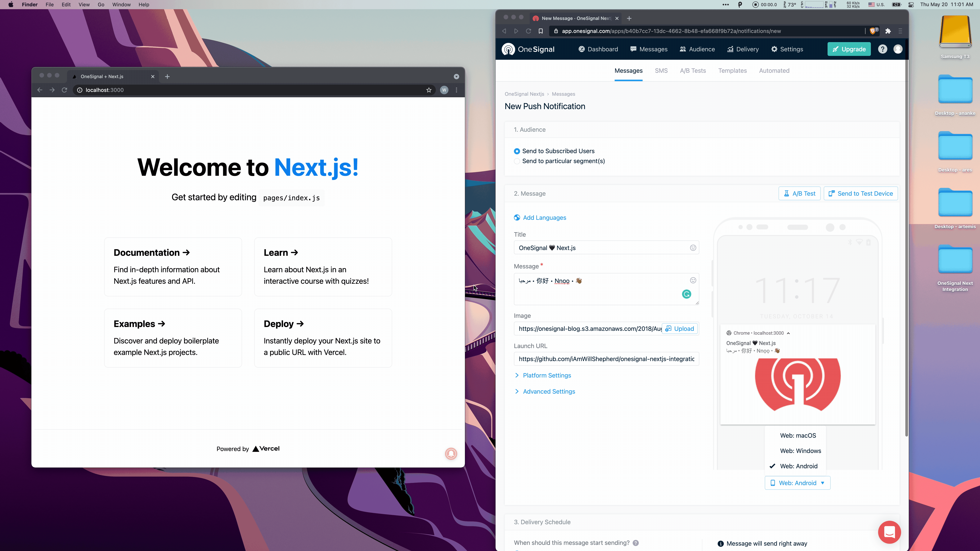Viewport: 980px width, 551px height.
Task: Open the Chrome tab search dropdown arrow
Action: 456,76
